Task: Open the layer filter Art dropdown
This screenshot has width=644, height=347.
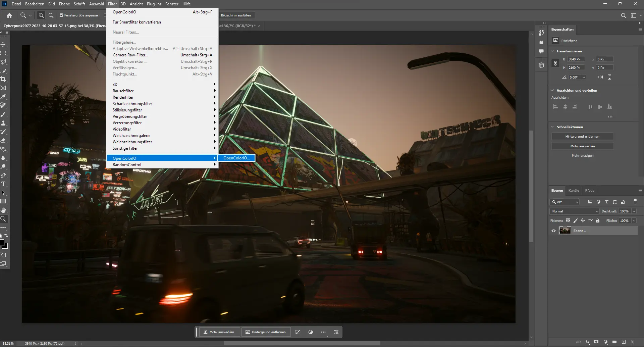Action: [565, 202]
